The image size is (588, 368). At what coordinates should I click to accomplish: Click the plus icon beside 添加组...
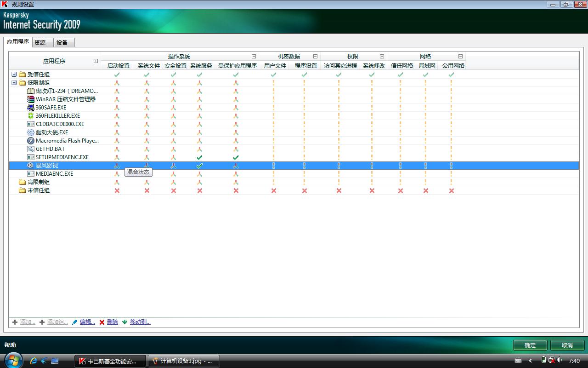[42, 322]
